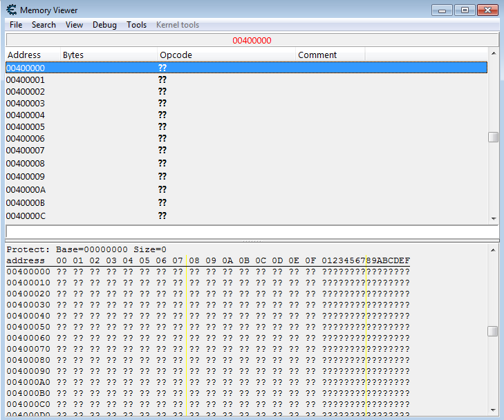Click hex row address 00400000

(x=28, y=271)
